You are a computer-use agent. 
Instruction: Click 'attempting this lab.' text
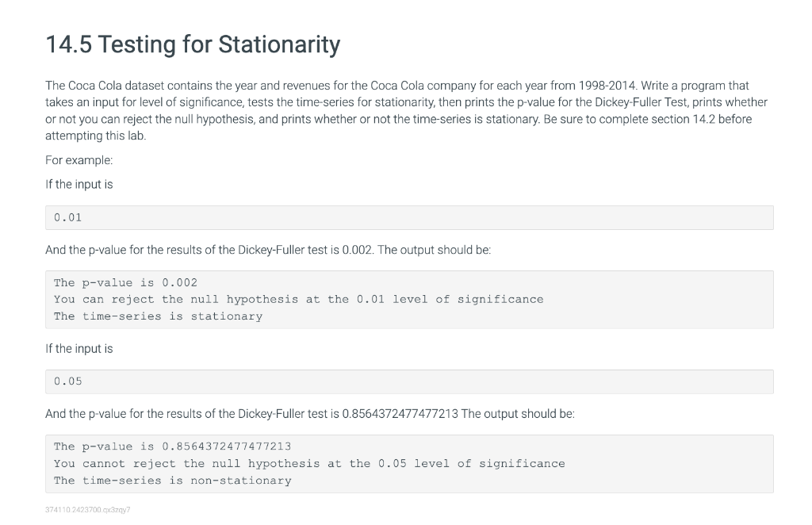click(96, 136)
